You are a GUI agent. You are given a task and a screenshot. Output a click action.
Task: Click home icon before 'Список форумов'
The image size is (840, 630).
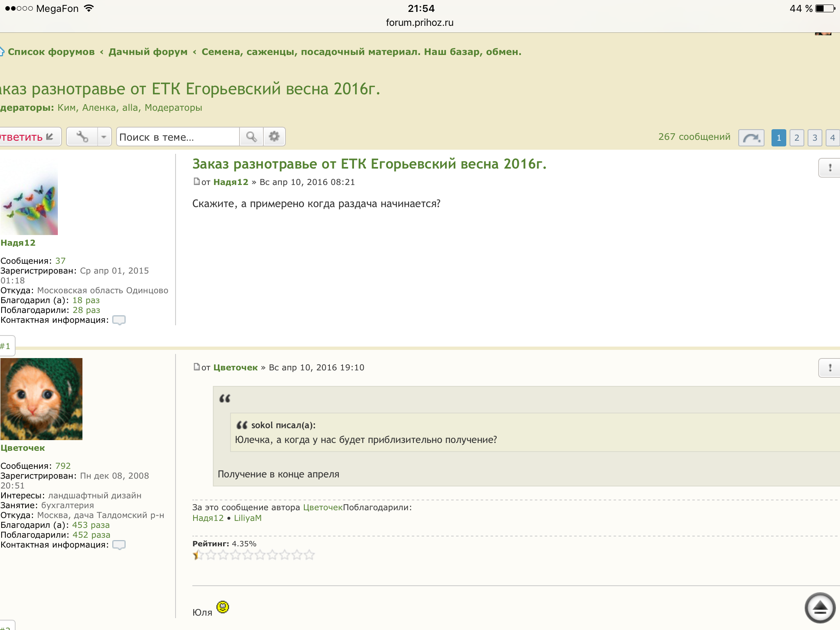pyautogui.click(x=2, y=52)
